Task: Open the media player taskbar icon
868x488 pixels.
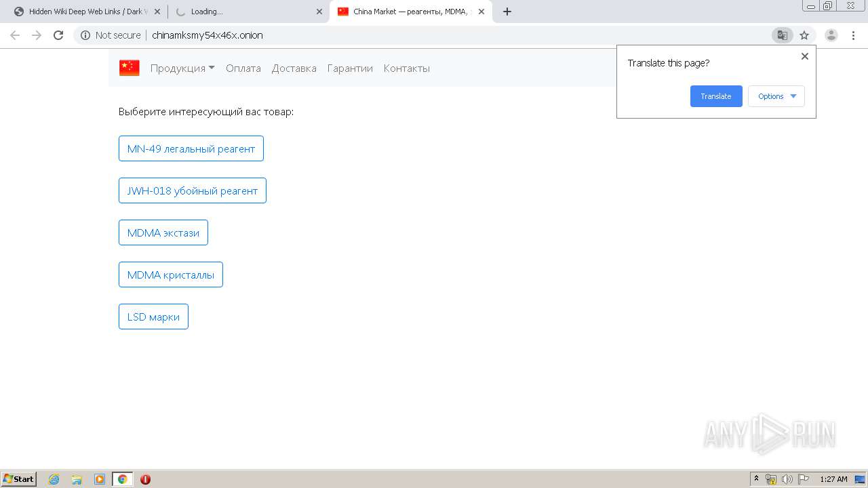Action: [x=100, y=479]
